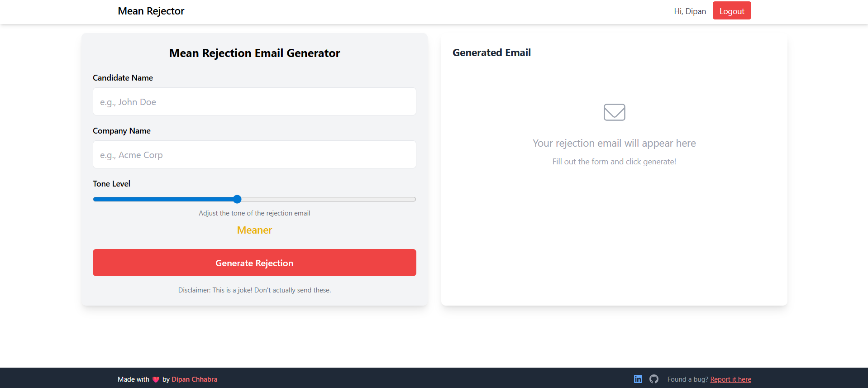Viewport: 868px width, 388px height.
Task: Focus the Company Name input field
Action: pos(254,154)
